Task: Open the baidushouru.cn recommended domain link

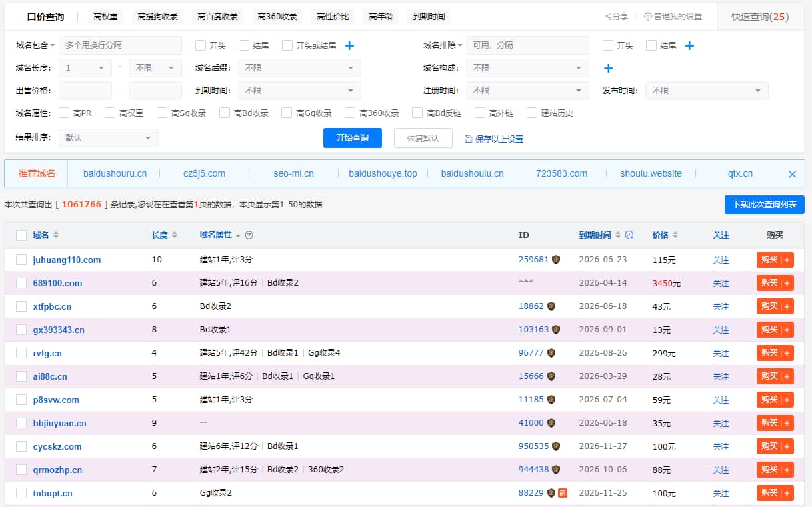Action: tap(115, 173)
